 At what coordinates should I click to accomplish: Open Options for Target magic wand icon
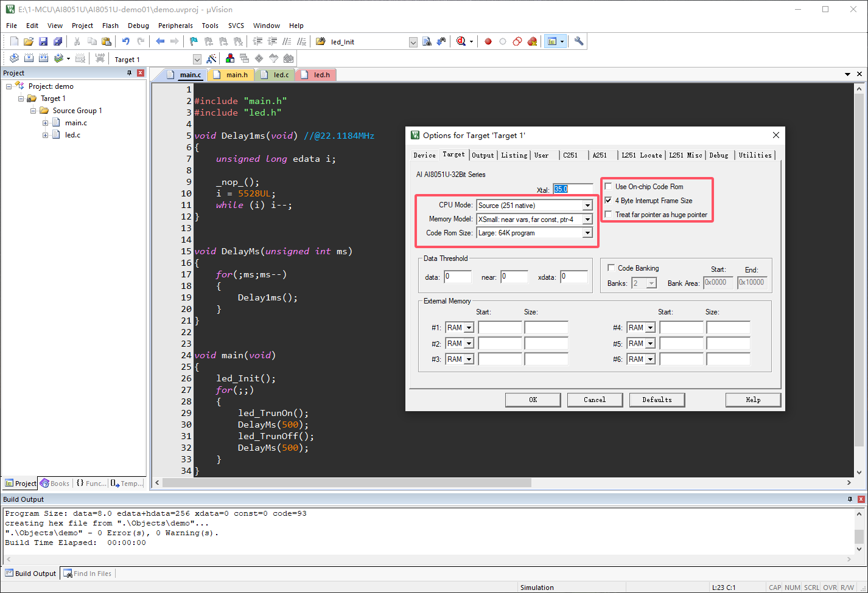(x=211, y=58)
